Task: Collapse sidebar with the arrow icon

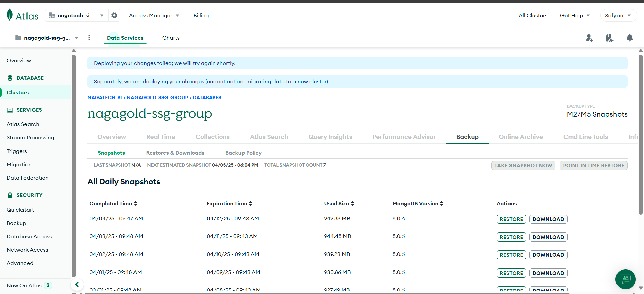Action: click(77, 284)
